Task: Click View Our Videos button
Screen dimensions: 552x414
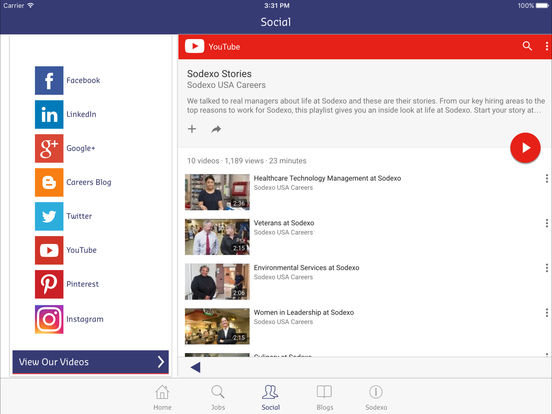Action: pos(90,362)
